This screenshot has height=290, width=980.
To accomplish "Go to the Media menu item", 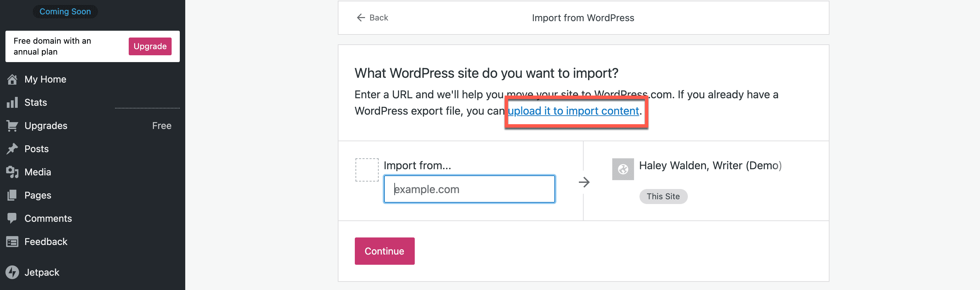I will (38, 172).
